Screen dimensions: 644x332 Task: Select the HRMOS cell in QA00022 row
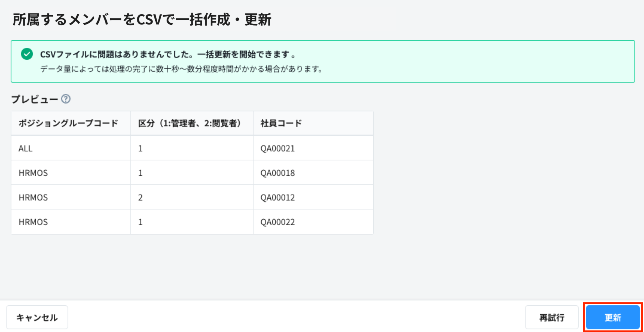point(33,222)
